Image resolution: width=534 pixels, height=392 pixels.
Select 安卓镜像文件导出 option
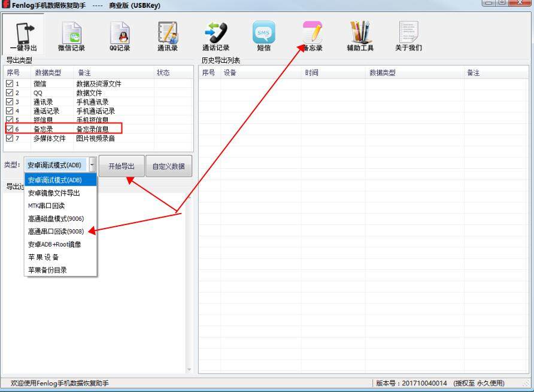click(x=60, y=193)
